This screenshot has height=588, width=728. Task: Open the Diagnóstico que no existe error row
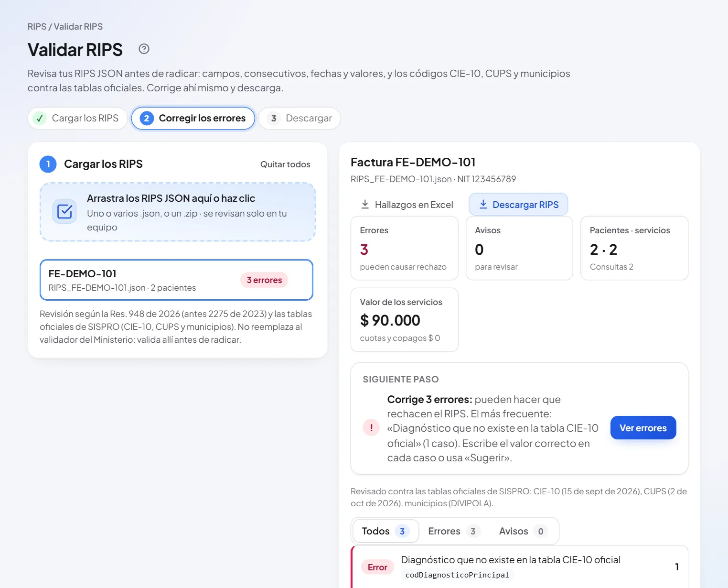pos(520,567)
